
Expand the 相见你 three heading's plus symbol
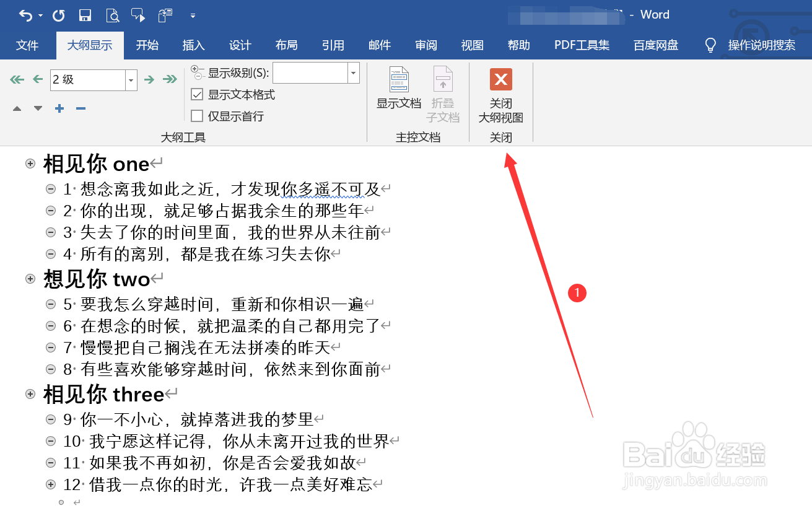coord(30,394)
